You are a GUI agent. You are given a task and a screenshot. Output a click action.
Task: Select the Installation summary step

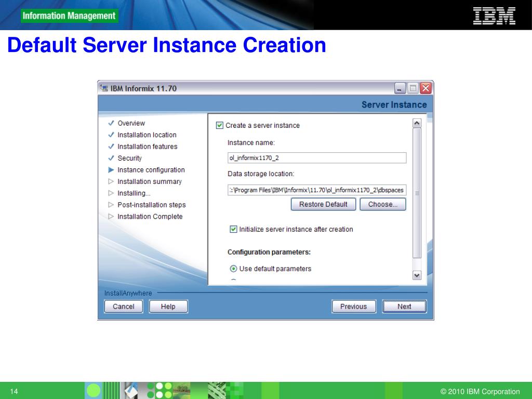point(150,181)
